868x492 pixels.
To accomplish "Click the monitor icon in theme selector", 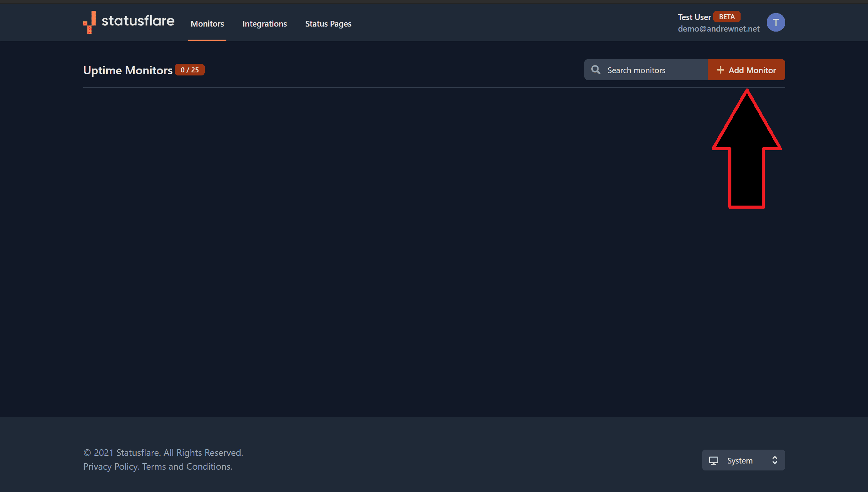I will click(713, 460).
